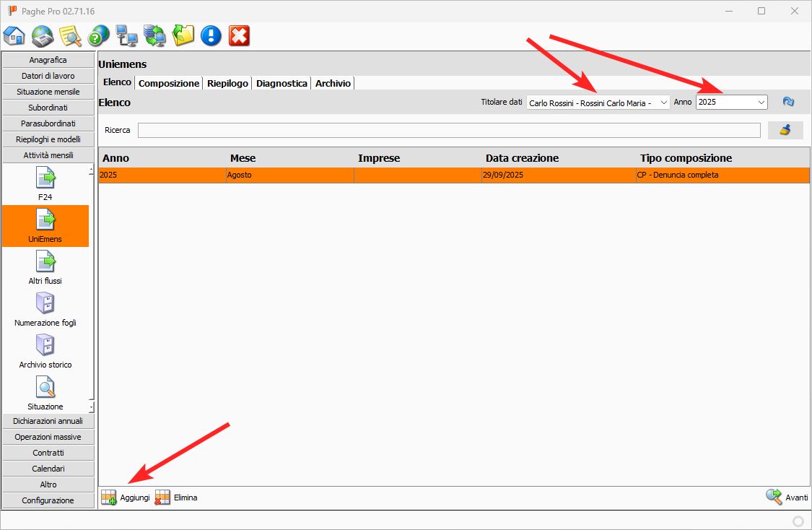Expand the Dichiarazioni annuali sidebar section

point(48,421)
